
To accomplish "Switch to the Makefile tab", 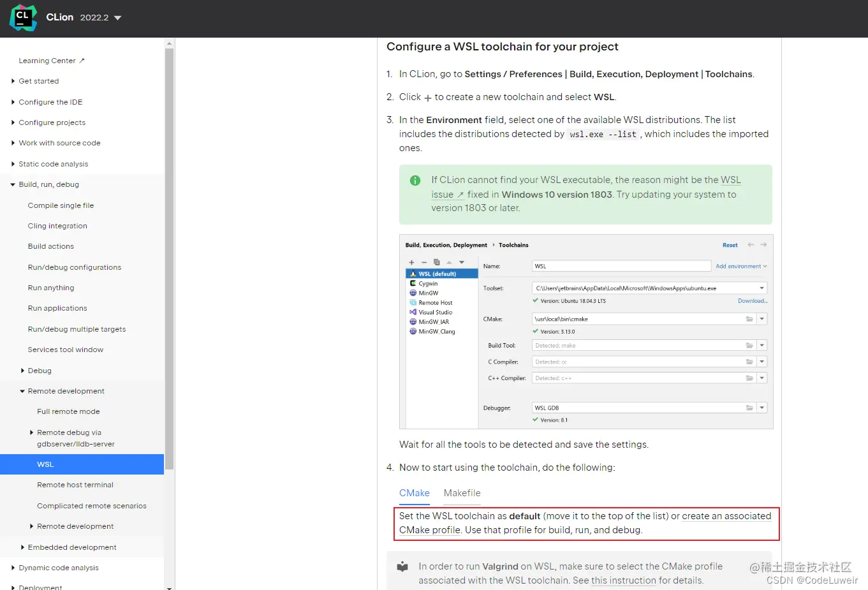I will tap(462, 493).
